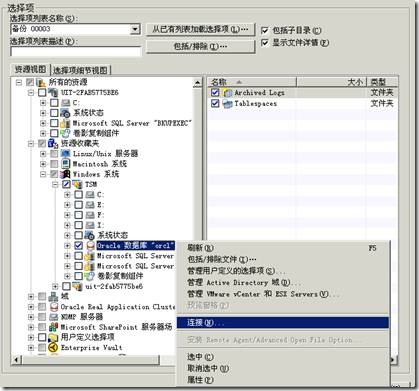The height and width of the screenshot is (391, 419).
Task: Expand the Oracle 数据库 "orcl" node
Action: (x=67, y=246)
